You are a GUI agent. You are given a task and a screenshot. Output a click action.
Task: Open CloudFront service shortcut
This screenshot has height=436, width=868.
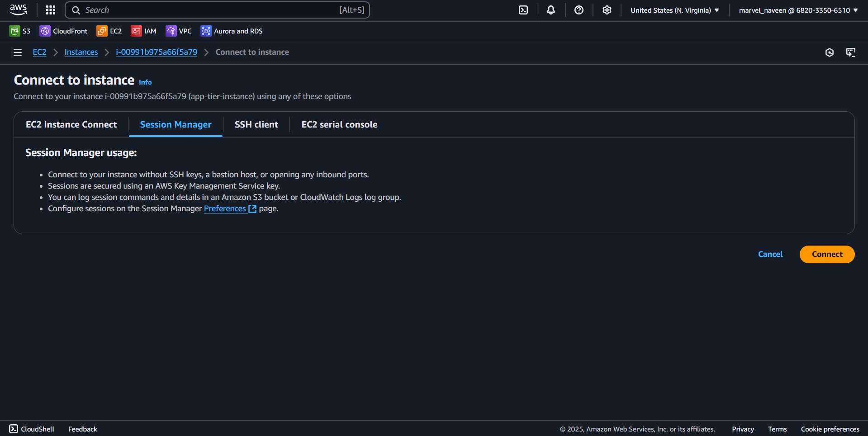(64, 31)
